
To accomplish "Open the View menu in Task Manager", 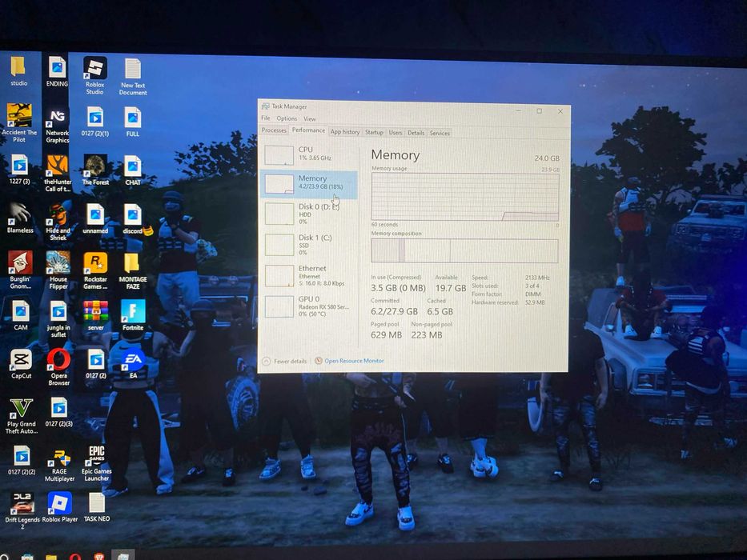I will (x=310, y=118).
